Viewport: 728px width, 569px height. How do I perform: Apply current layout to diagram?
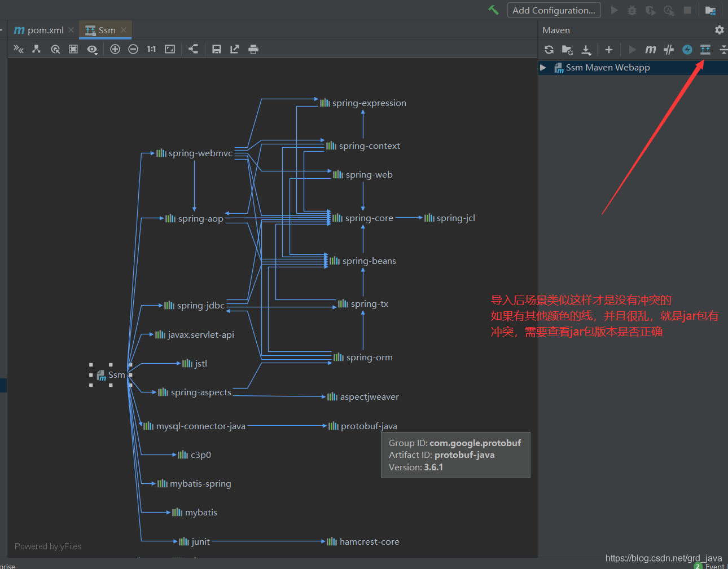click(193, 49)
